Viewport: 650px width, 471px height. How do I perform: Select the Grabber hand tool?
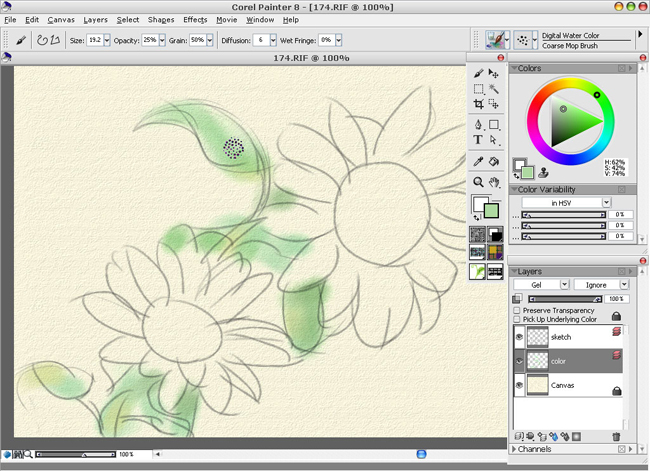[x=494, y=183]
